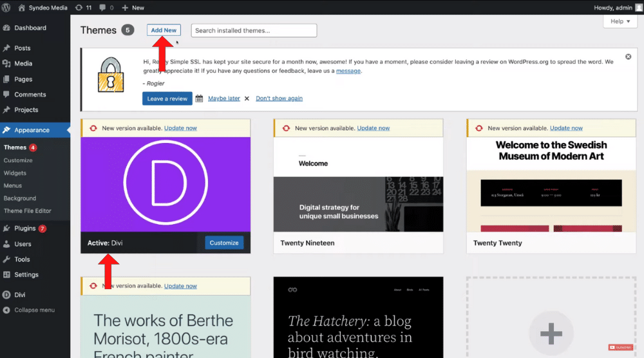The image size is (644, 358).
Task: Visit Syndeo Media site home
Action: tap(43, 7)
